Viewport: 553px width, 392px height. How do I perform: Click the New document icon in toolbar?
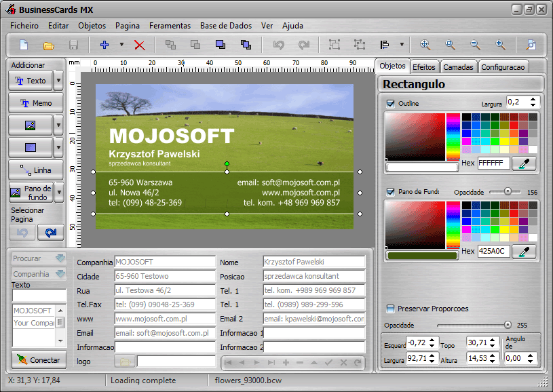[x=24, y=45]
